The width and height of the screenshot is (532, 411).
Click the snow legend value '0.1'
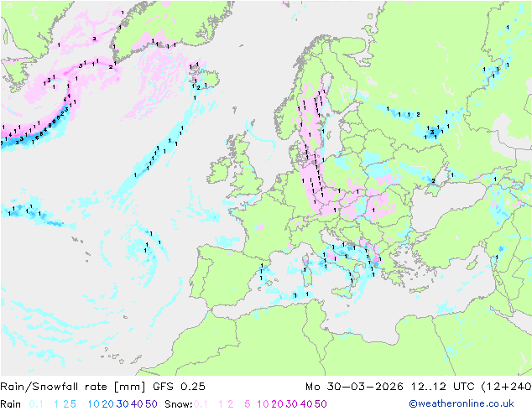[201, 404]
